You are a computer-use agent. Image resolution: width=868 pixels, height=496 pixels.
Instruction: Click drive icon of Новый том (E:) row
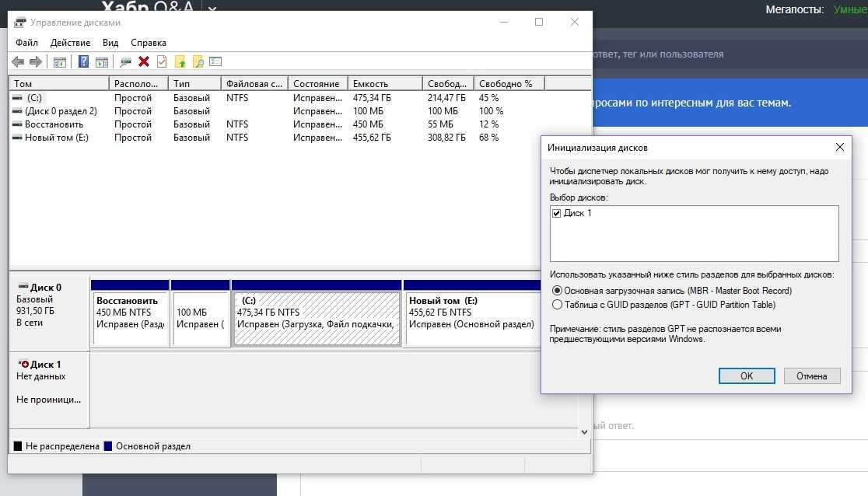pos(17,138)
